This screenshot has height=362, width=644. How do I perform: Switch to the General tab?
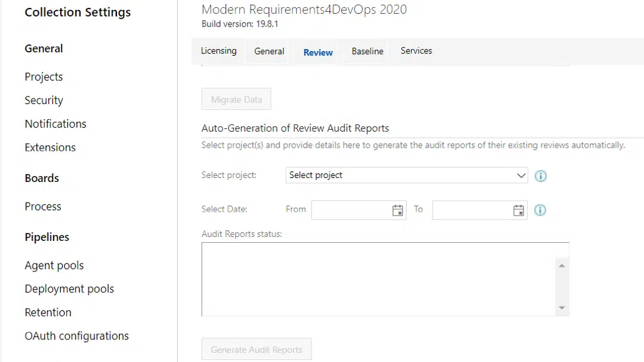pos(269,52)
